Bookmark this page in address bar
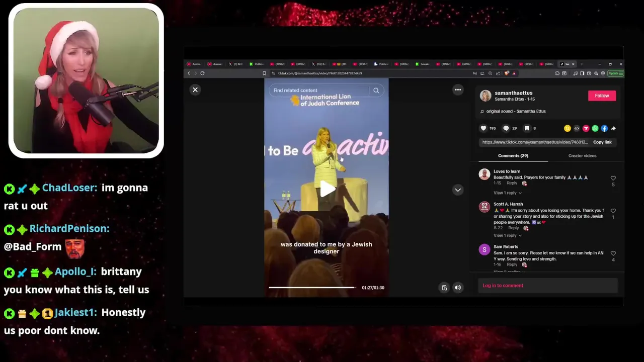 264,73
